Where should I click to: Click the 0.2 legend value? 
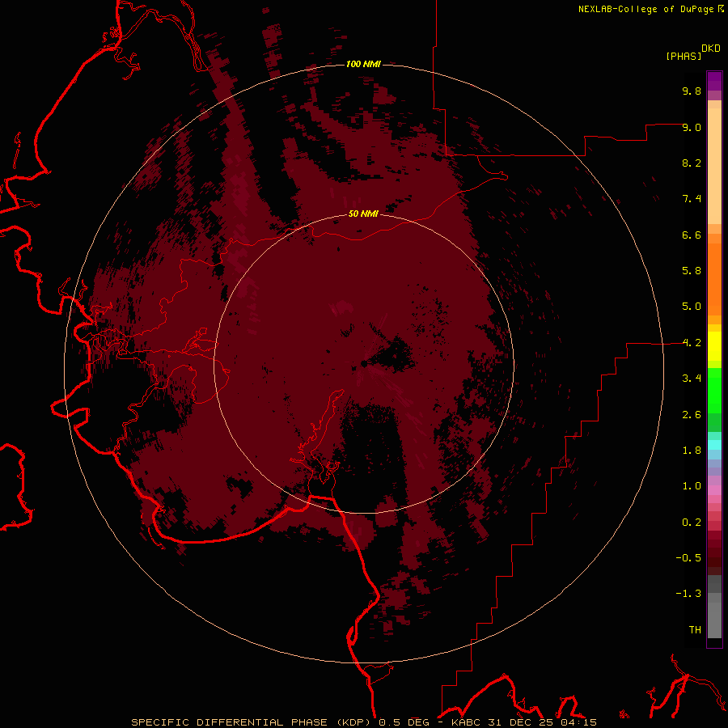point(692,523)
